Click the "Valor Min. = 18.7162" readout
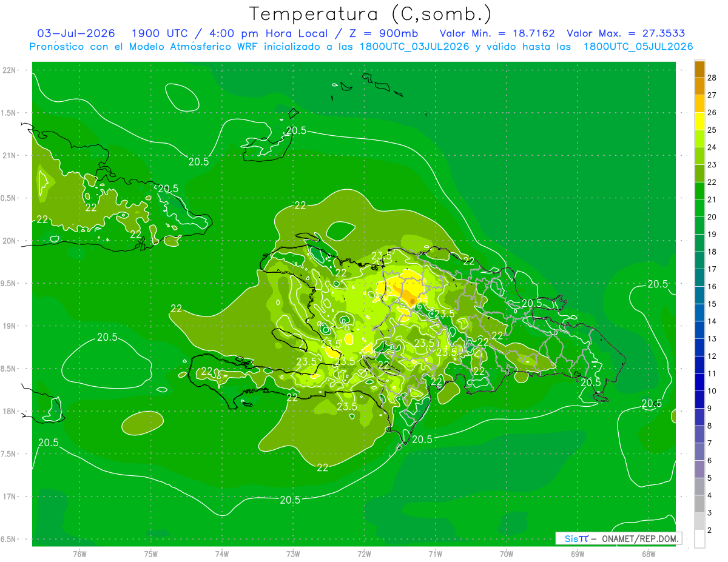 pyautogui.click(x=497, y=33)
